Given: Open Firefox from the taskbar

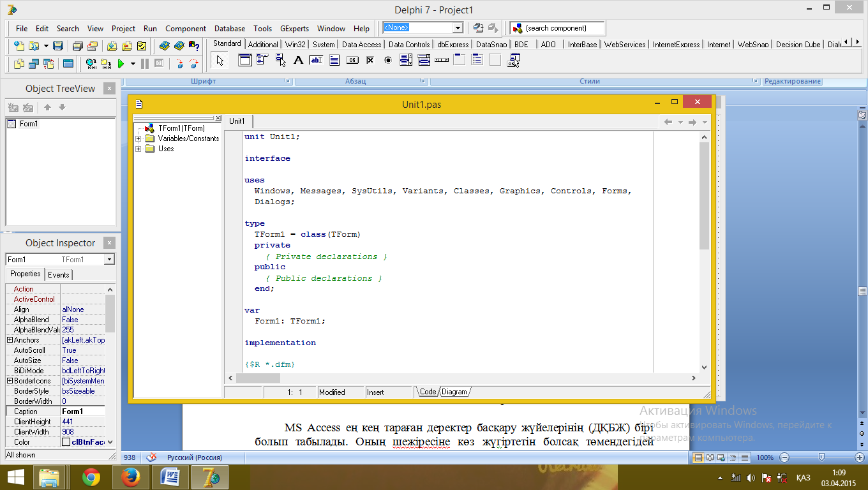Looking at the screenshot, I should 130,477.
